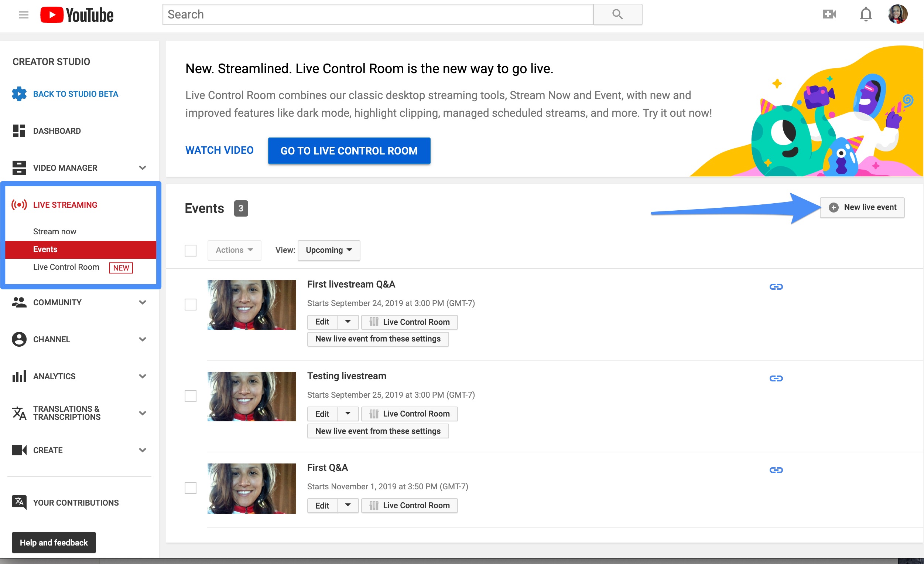Click the First livestream Q&A title
The height and width of the screenshot is (564, 924).
tap(351, 285)
